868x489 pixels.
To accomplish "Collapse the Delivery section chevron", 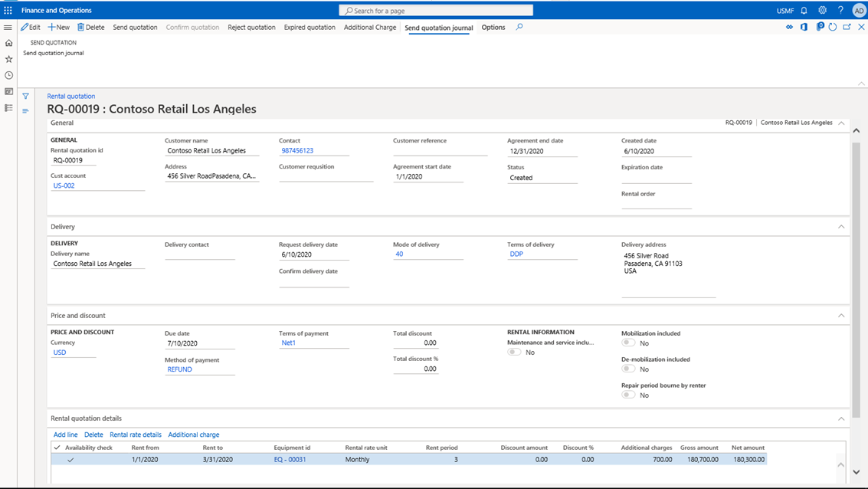I will [x=841, y=227].
